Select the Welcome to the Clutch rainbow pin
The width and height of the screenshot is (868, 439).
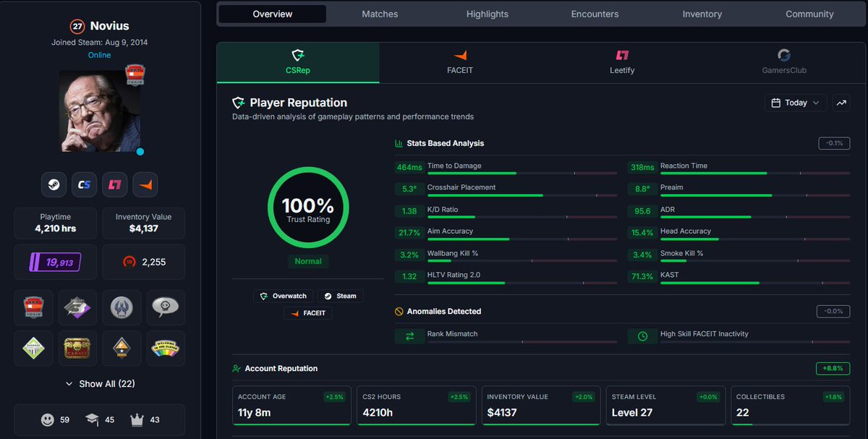point(166,349)
